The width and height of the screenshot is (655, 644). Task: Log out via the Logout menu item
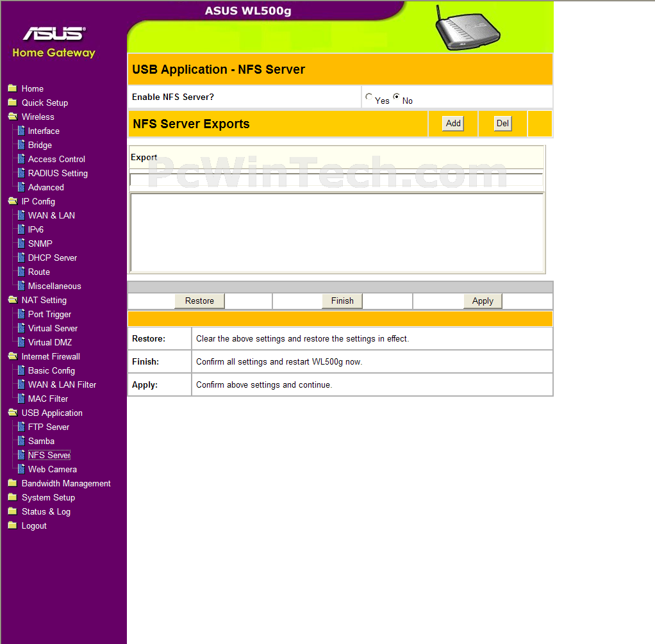coord(34,526)
